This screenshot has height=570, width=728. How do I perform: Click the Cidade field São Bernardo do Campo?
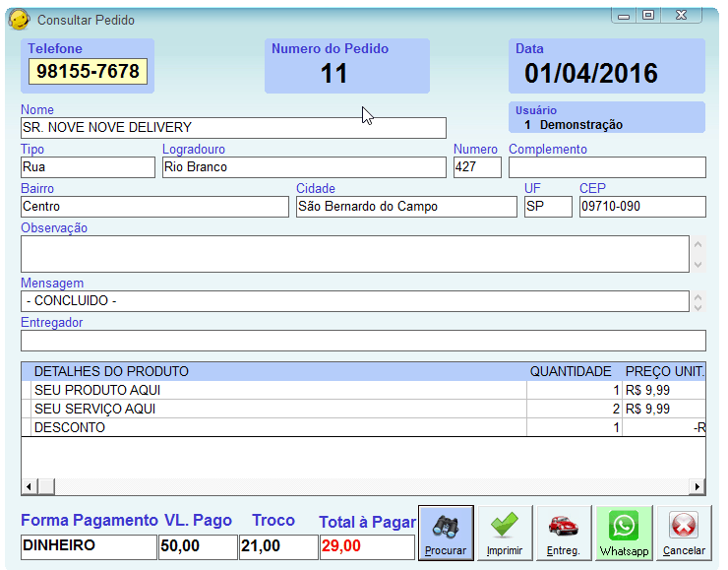click(x=406, y=207)
